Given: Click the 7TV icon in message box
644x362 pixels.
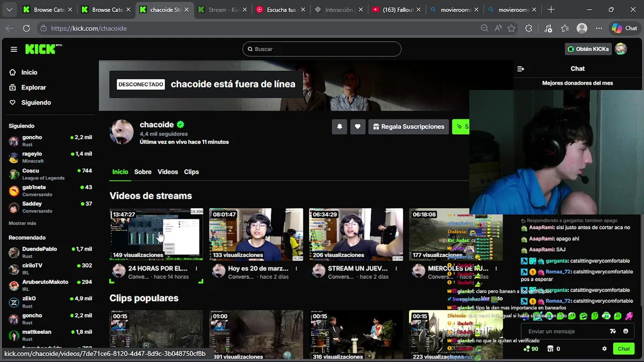Looking at the screenshot, I should point(613,331).
